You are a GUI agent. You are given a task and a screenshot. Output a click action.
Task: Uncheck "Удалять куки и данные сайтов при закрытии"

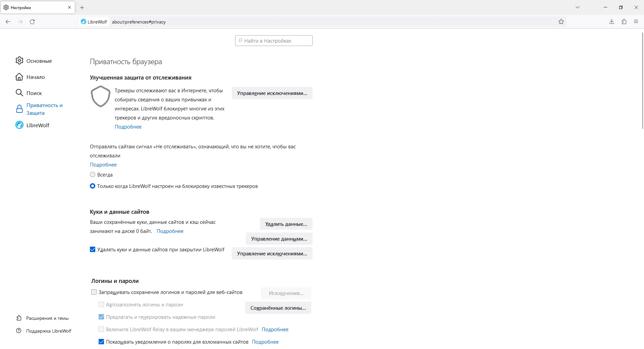[93, 250]
